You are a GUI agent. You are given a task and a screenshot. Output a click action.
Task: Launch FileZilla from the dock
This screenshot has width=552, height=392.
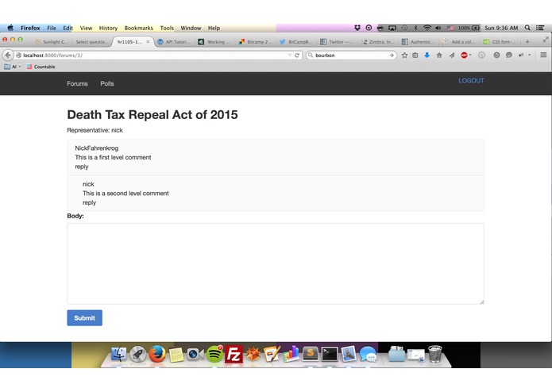[234, 354]
